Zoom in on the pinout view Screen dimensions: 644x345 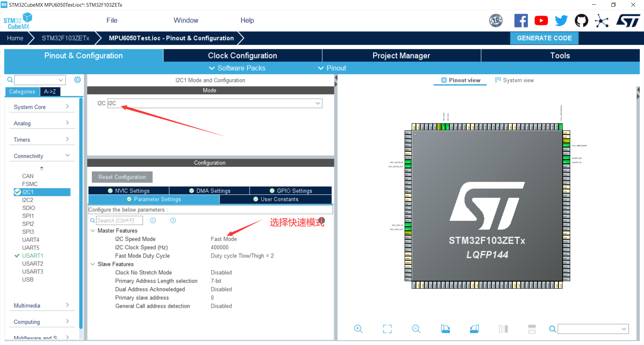pyautogui.click(x=358, y=329)
